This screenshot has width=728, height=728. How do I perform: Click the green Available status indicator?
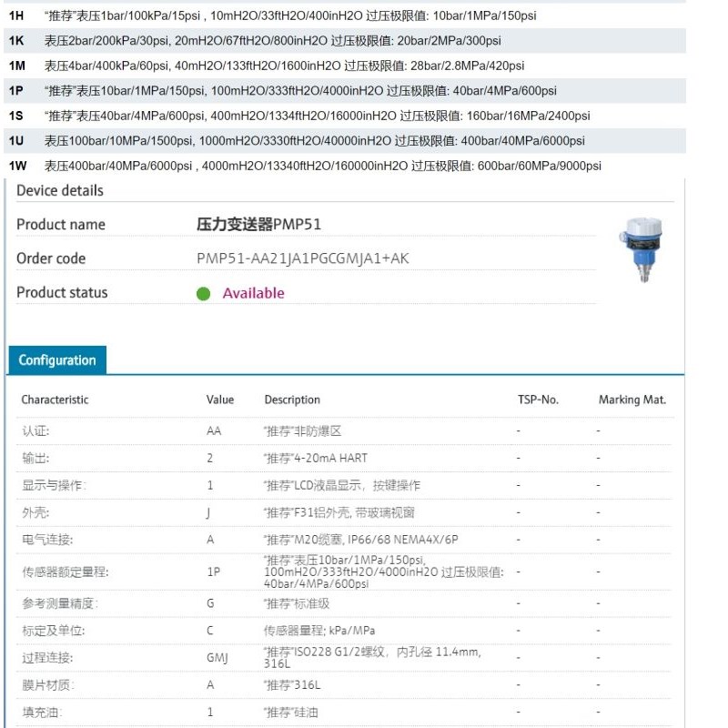[x=204, y=293]
